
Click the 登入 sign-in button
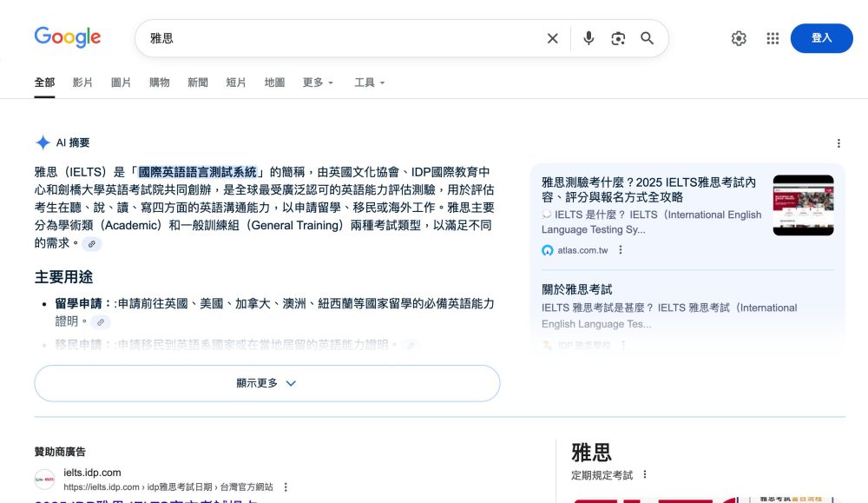(x=821, y=38)
